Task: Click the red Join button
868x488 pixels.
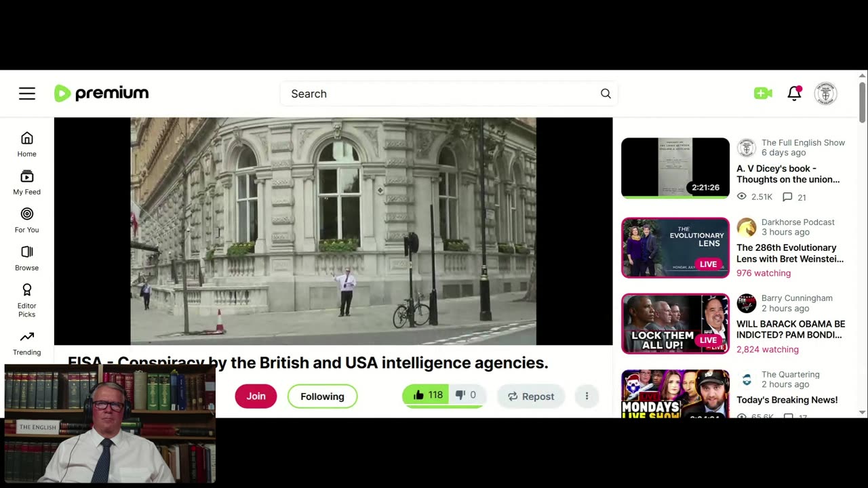Action: pos(256,396)
